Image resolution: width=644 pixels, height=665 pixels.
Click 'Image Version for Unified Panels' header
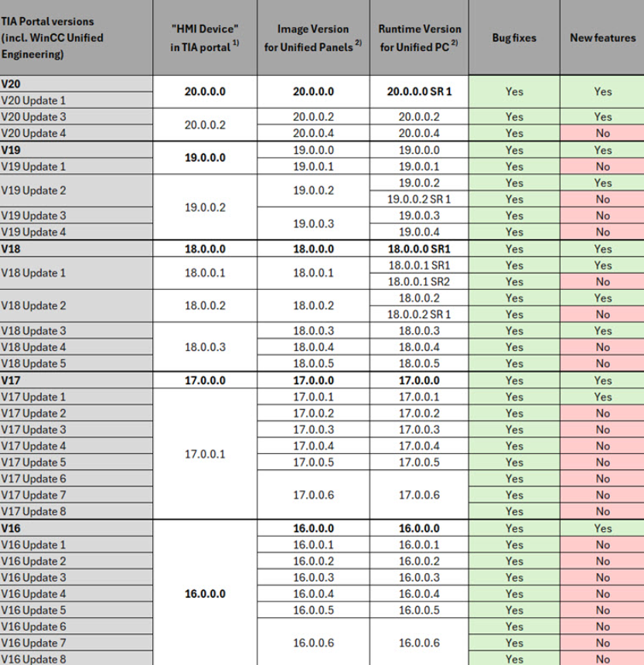[313, 38]
